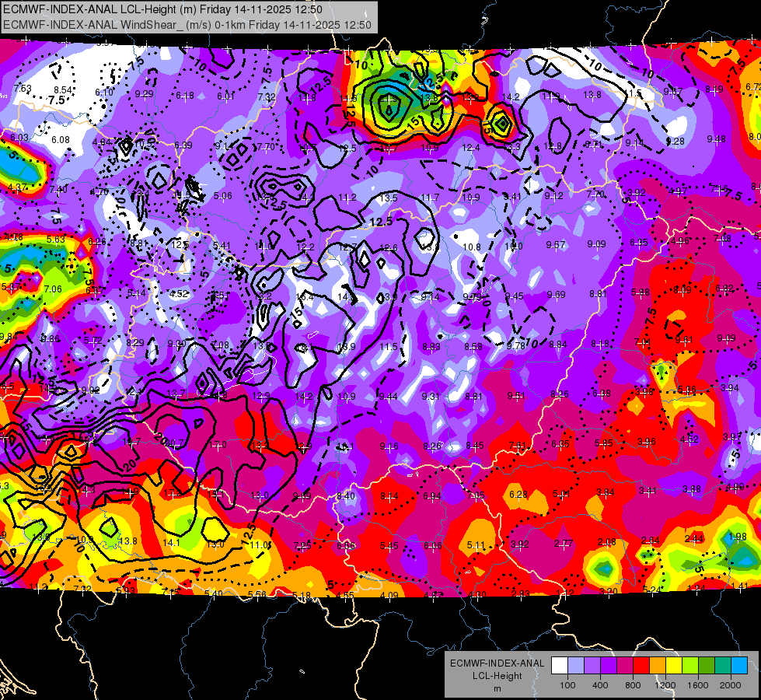The image size is (761, 700).
Task: Click the red legend swatch
Action: pyautogui.click(x=641, y=666)
